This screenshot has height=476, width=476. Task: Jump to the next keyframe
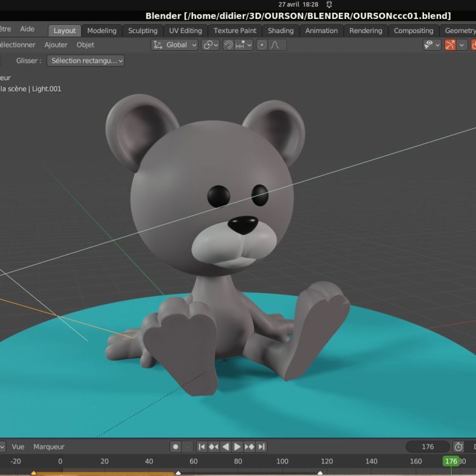[x=249, y=447]
